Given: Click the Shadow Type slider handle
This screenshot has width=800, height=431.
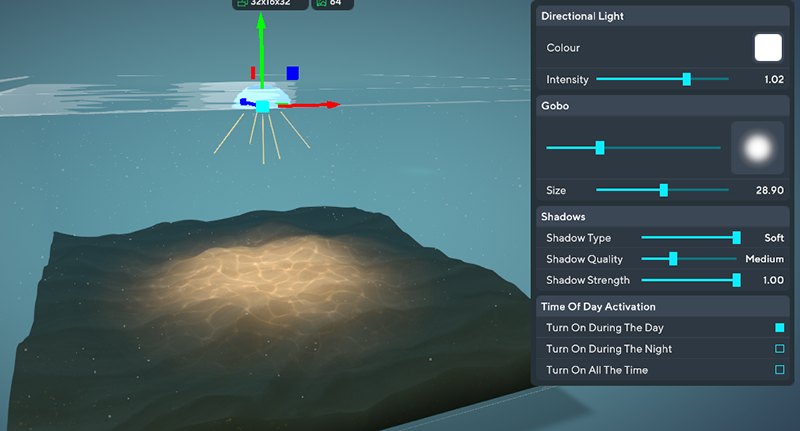Looking at the screenshot, I should (736, 238).
